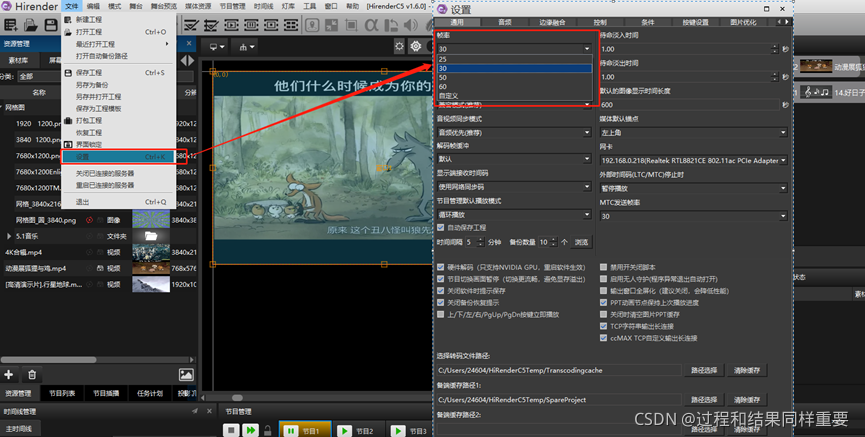
Task: Switch to the 按键设置 settings tab
Action: coord(695,22)
